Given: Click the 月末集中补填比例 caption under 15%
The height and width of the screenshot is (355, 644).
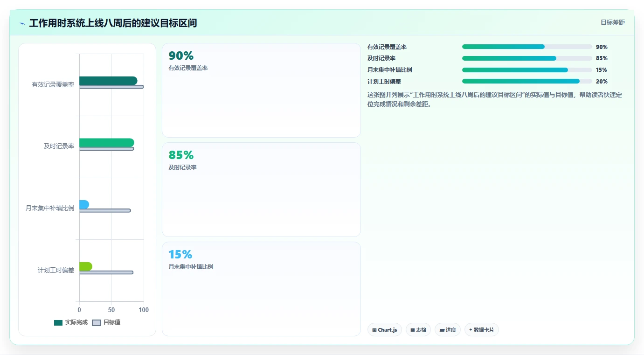Looking at the screenshot, I should point(191,267).
